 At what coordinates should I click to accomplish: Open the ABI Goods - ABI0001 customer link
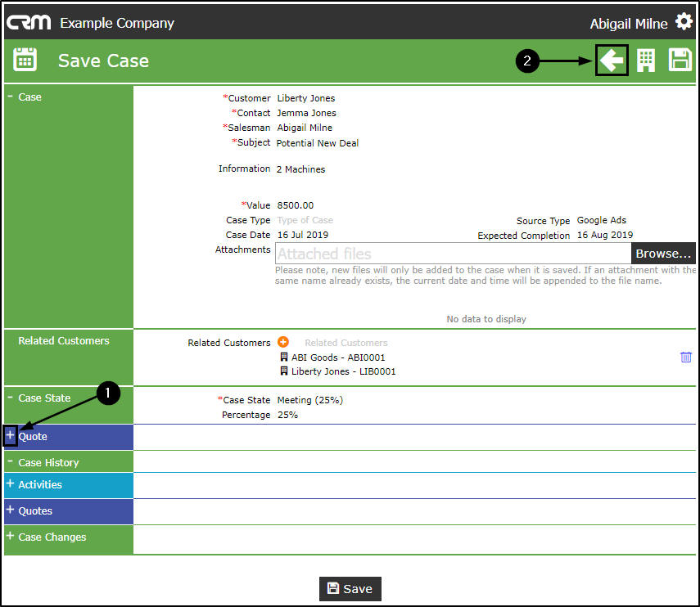point(338,357)
